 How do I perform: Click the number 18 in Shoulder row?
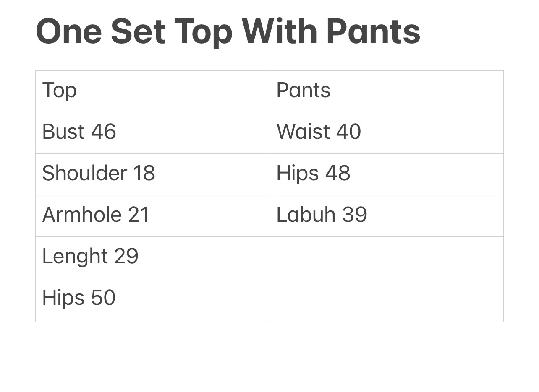[144, 173]
